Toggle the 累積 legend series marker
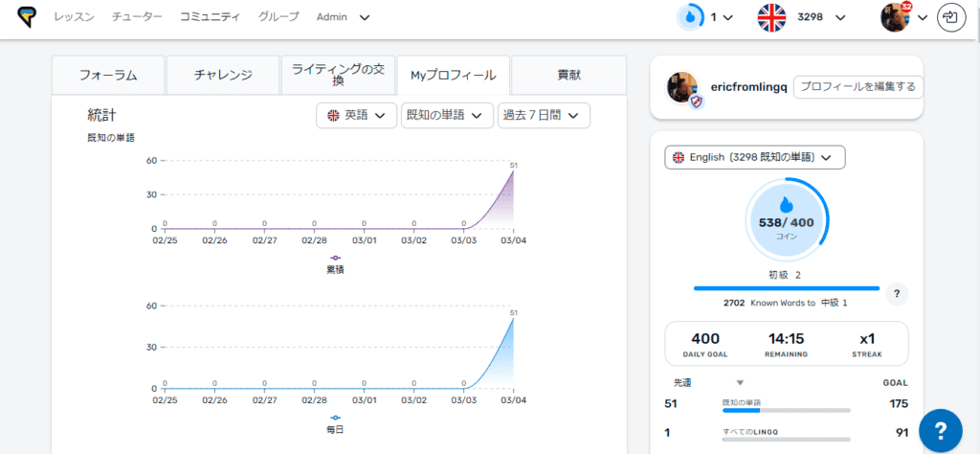 [x=335, y=258]
